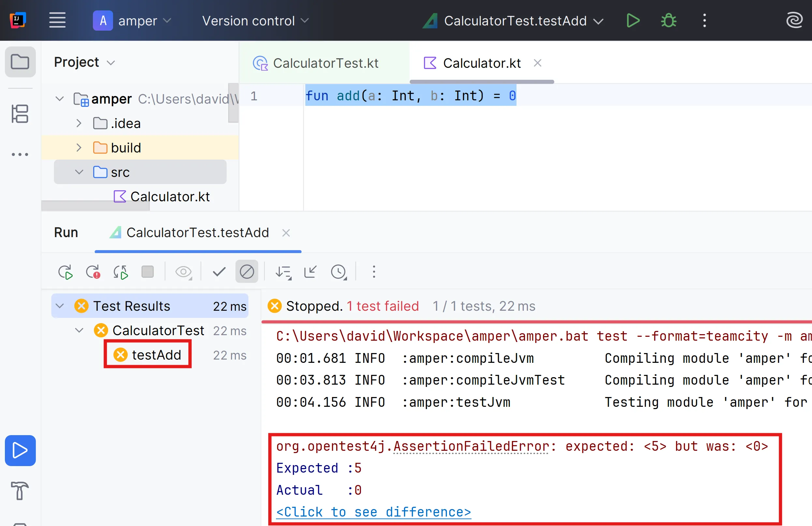
Task: Open the CalculatorTest.testAdd run configuration dropdown
Action: (515, 21)
